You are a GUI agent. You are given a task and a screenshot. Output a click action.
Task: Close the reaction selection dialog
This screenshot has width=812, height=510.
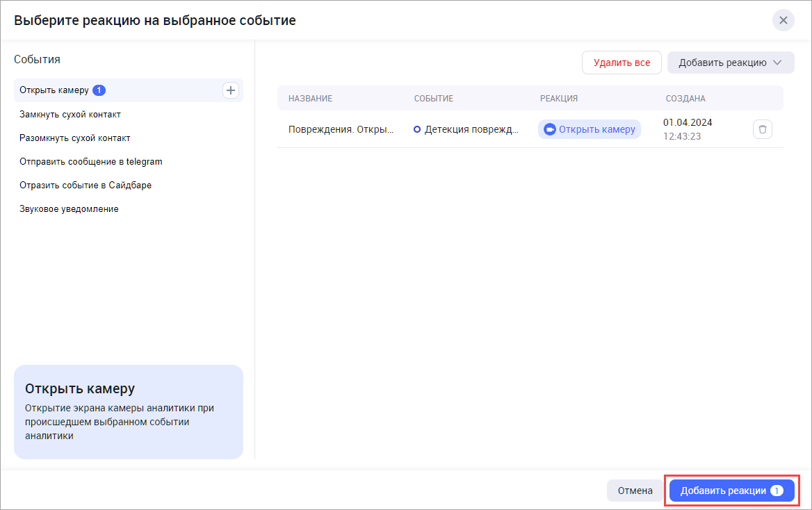click(783, 20)
